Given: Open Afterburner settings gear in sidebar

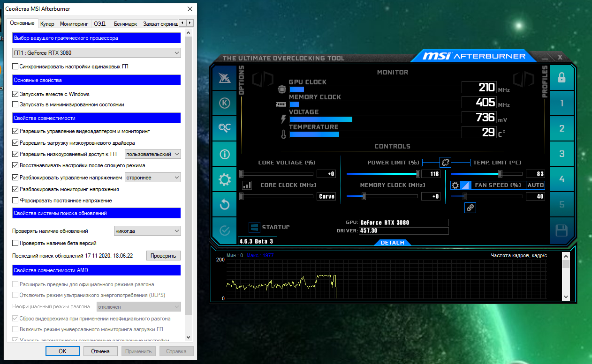Looking at the screenshot, I should coord(224,179).
